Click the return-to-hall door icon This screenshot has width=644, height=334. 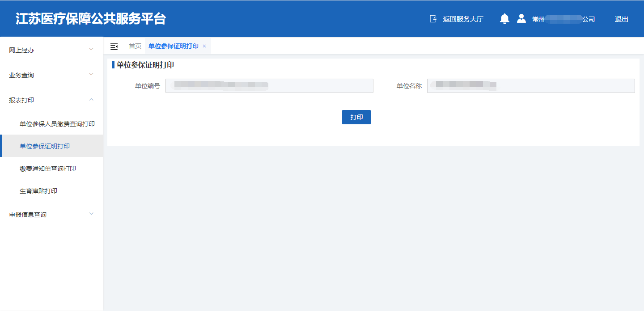click(x=433, y=19)
